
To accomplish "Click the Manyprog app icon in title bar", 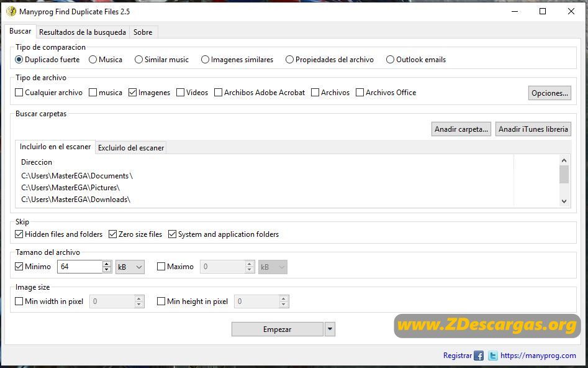I will pos(11,11).
